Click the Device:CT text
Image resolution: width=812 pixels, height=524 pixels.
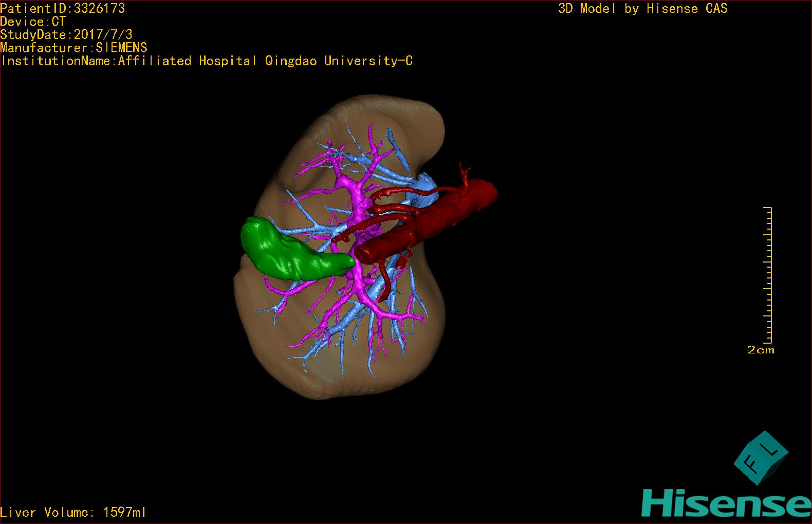coord(33,22)
